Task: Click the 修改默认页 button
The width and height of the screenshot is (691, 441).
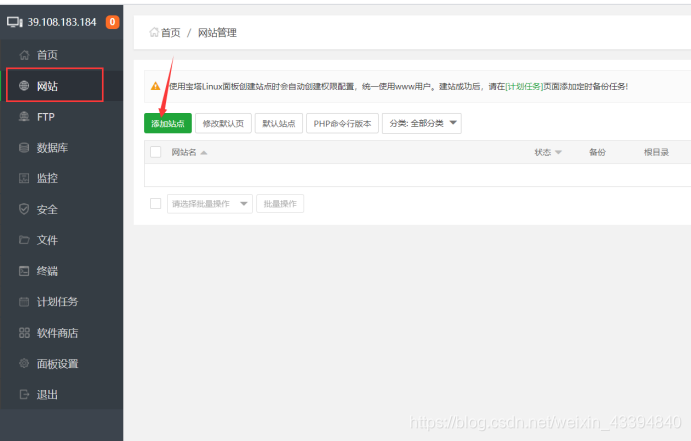Action: coord(223,123)
